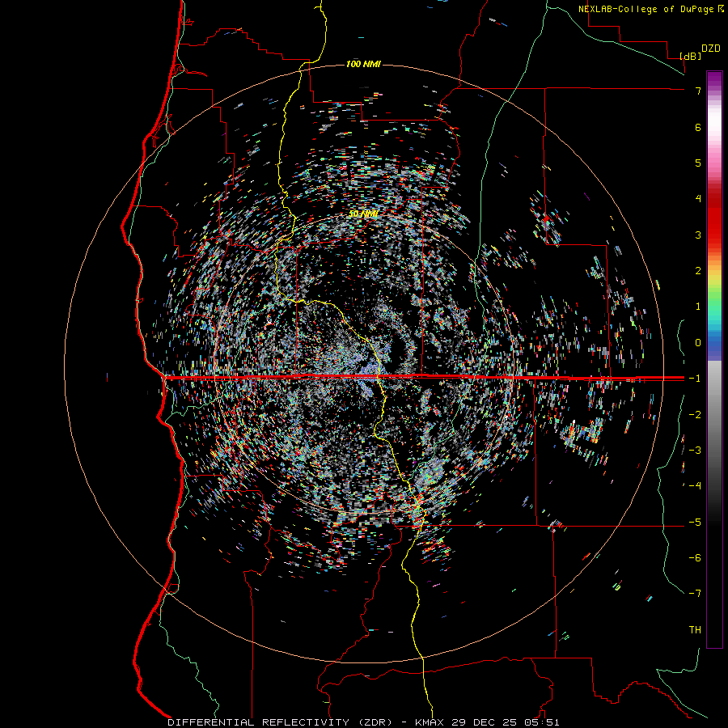Click the -1 value on color scale

695,379
